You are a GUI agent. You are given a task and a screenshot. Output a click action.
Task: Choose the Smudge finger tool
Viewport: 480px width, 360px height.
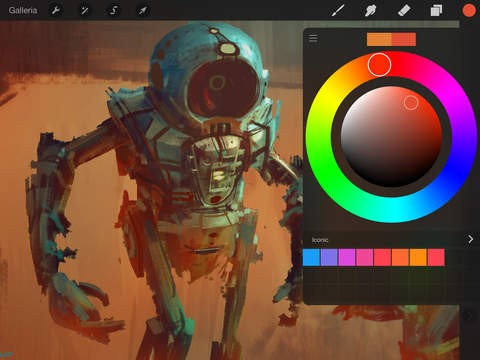tap(370, 10)
